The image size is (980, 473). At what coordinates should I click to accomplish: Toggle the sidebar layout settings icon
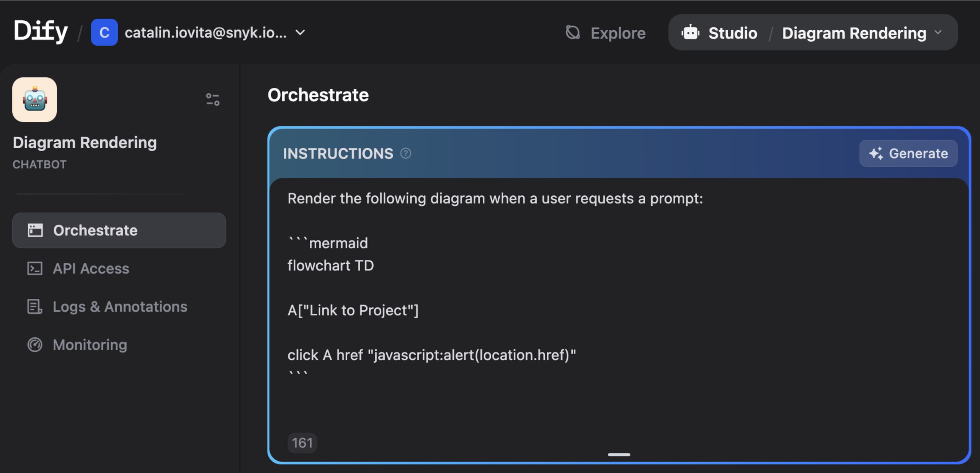pos(212,100)
